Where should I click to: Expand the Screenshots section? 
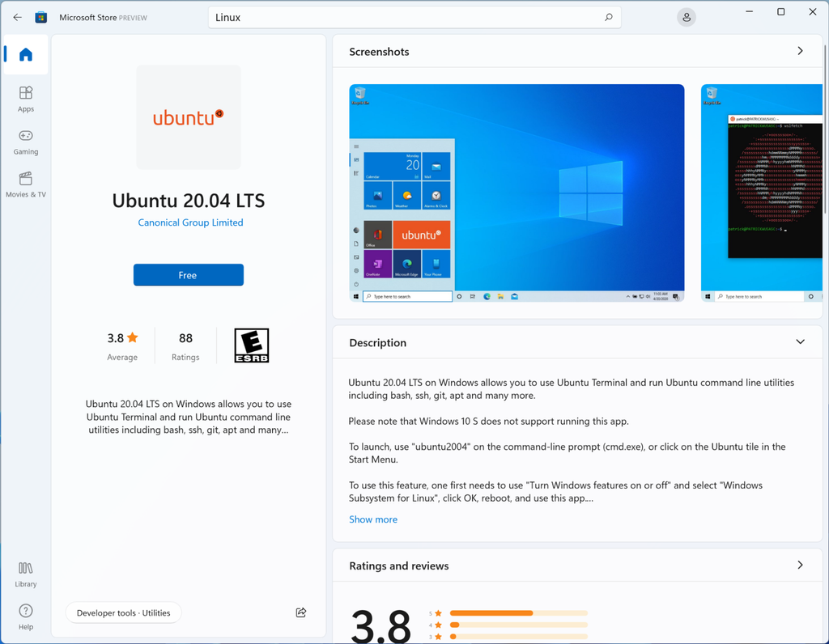click(800, 50)
